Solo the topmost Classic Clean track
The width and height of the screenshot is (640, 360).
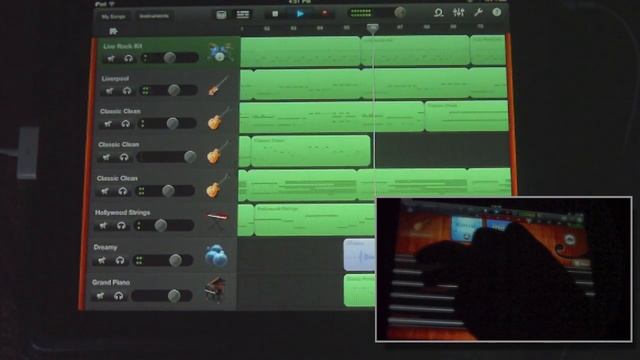125,124
